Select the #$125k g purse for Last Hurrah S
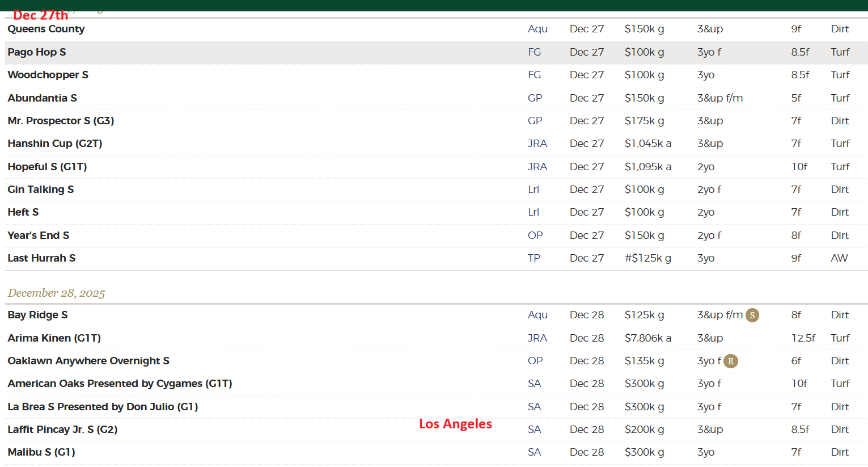Screen dimensions: 868x467 pos(648,258)
